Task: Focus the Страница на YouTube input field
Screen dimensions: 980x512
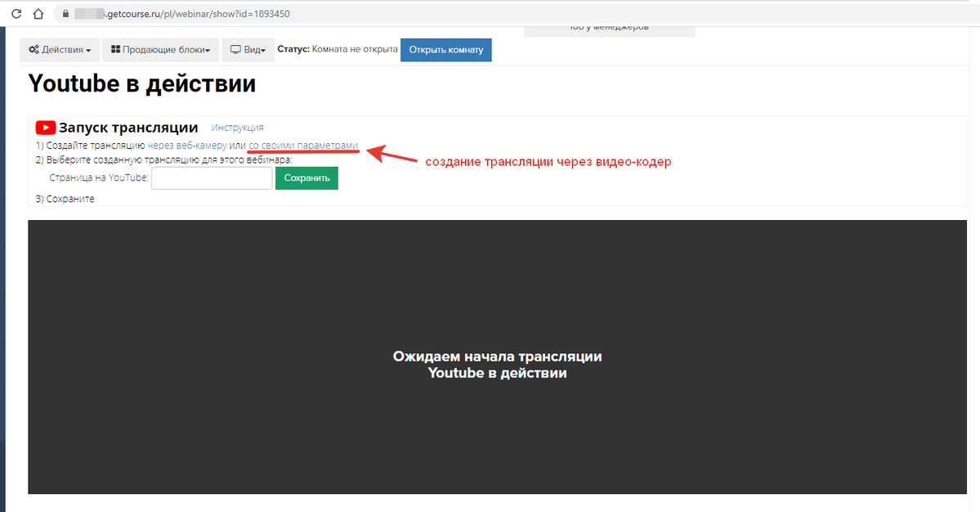Action: tap(212, 178)
